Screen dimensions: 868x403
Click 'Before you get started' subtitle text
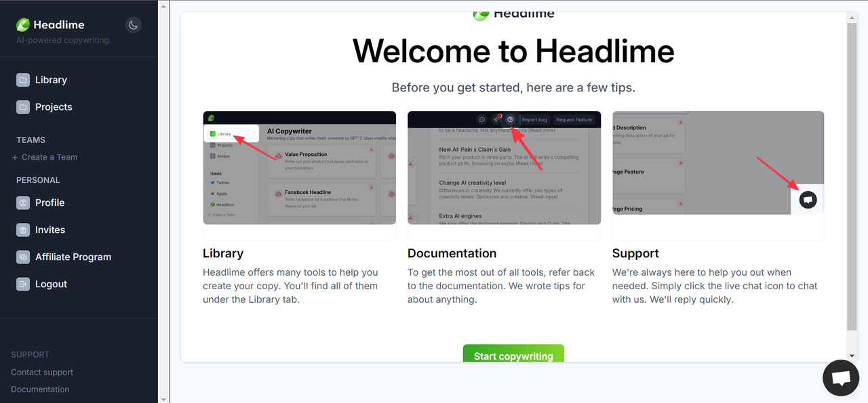(513, 87)
